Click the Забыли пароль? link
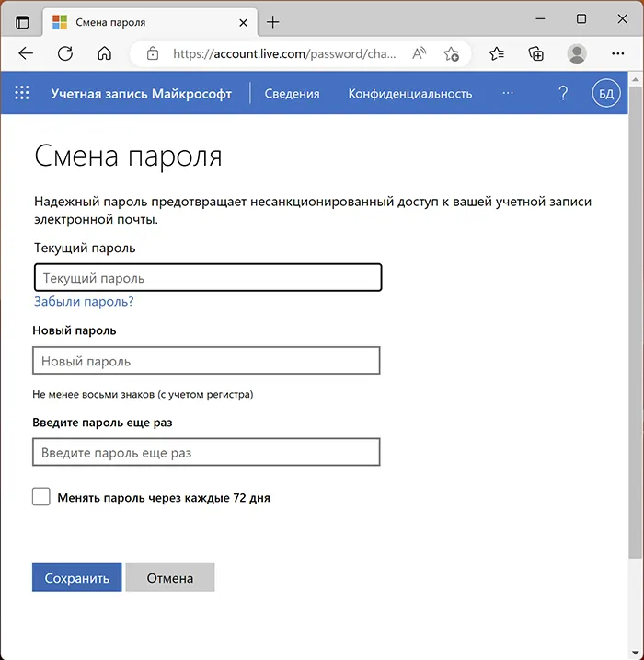This screenshot has width=644, height=660. click(84, 301)
